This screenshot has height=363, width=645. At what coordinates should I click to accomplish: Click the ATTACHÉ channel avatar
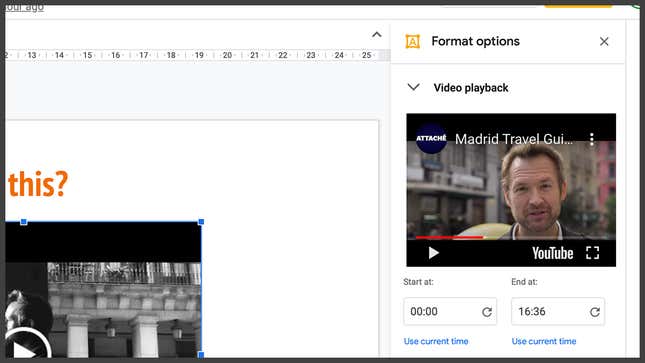431,138
